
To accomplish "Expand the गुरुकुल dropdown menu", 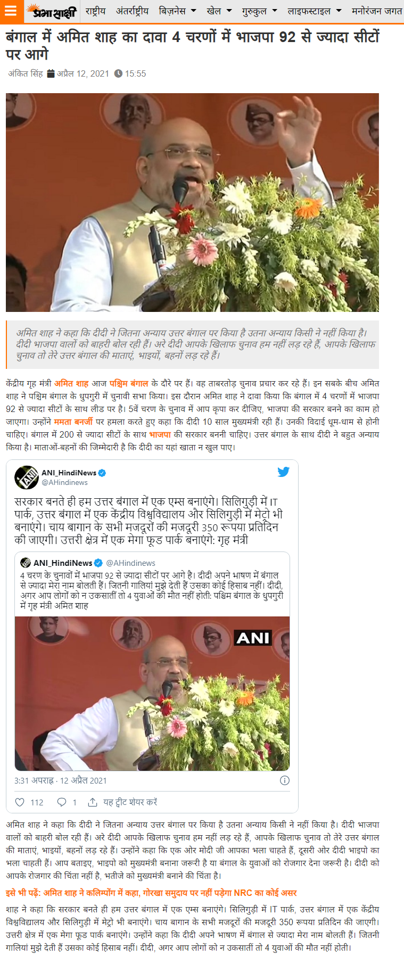I will click(x=260, y=11).
